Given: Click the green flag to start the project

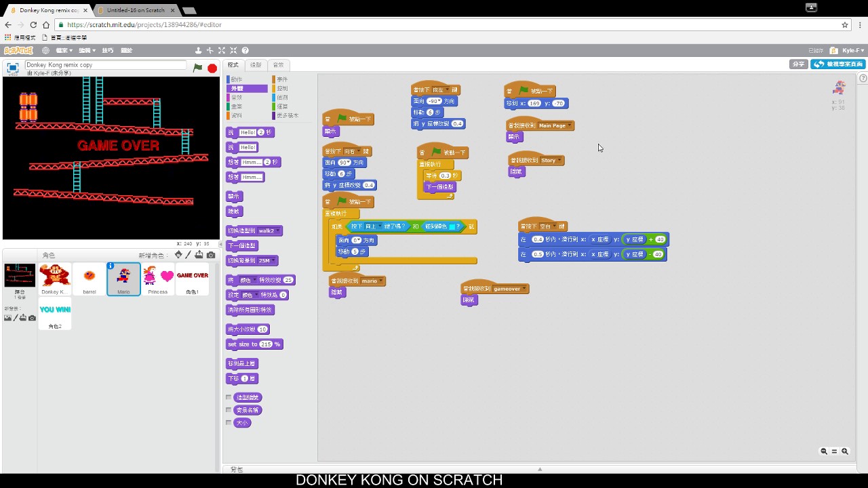Looking at the screenshot, I should 197,68.
